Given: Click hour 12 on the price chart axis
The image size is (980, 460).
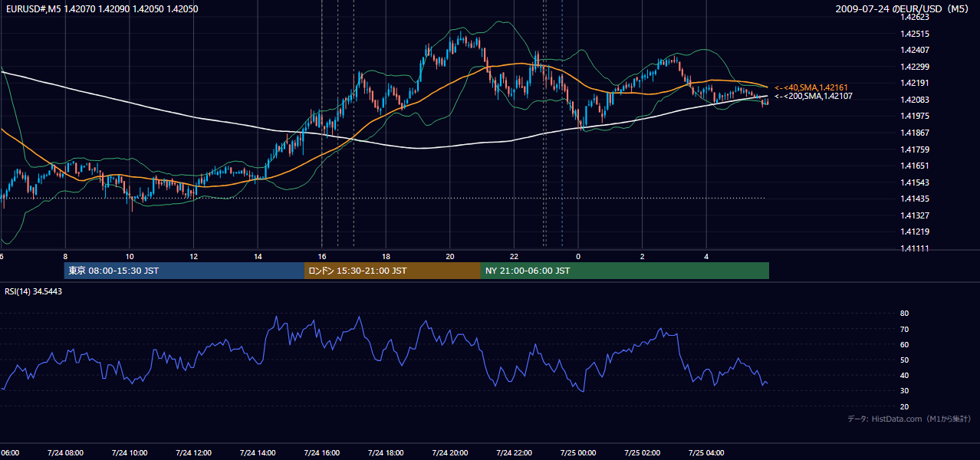Looking at the screenshot, I should 194,256.
